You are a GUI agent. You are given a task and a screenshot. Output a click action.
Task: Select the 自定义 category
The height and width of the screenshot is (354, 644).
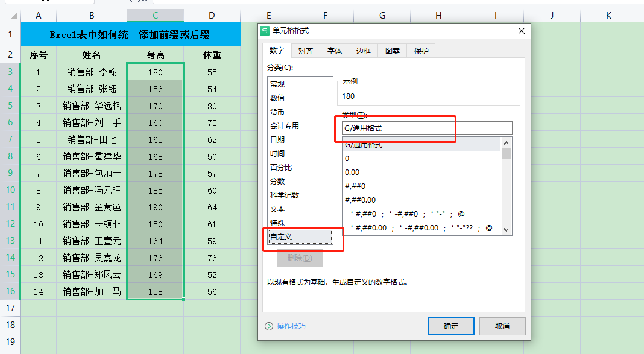coord(300,237)
